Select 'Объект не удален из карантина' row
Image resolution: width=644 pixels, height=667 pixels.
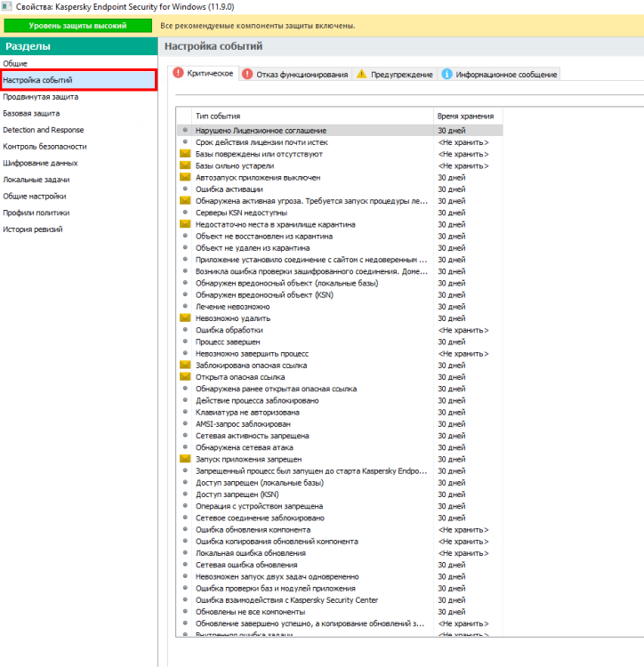(340, 247)
